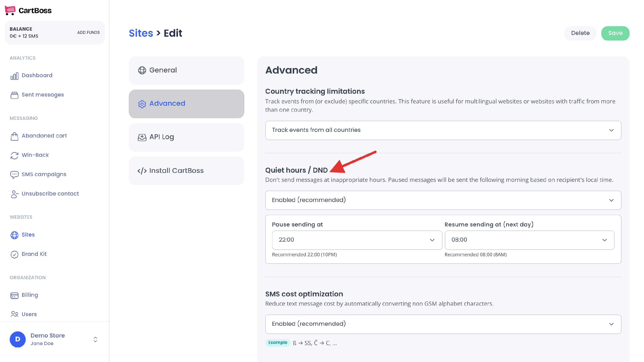
Task: Open the Track events from all countries dropdown
Action: [x=443, y=130]
